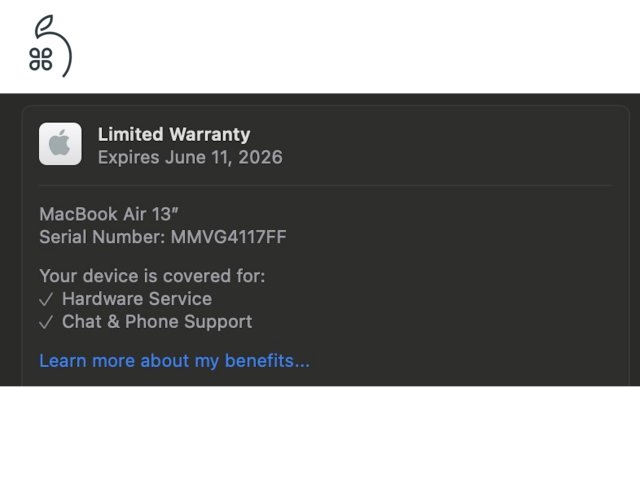The image size is (640, 480).
Task: Click the MacBook Air 13″ model label
Action: point(109,214)
